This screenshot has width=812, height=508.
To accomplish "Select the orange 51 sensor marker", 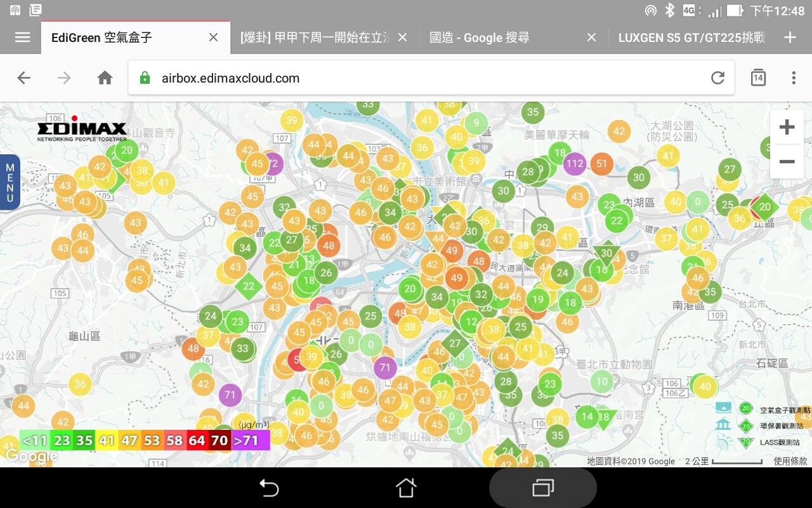I will 601,163.
